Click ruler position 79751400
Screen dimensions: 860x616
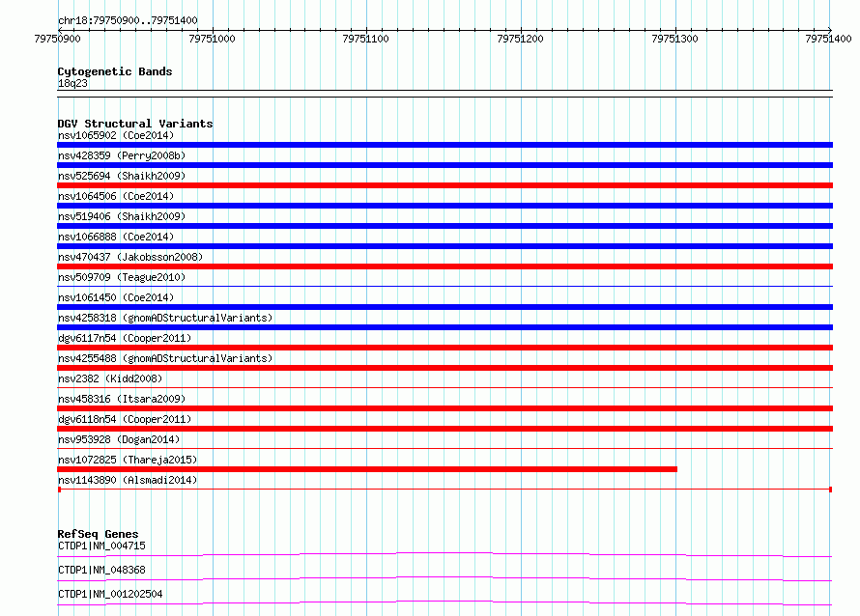coord(828,39)
